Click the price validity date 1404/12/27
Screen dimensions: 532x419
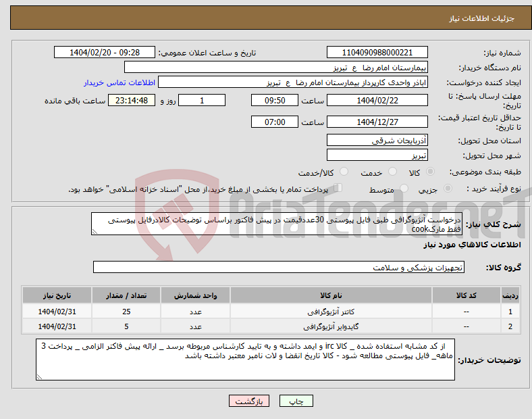tap(377, 122)
